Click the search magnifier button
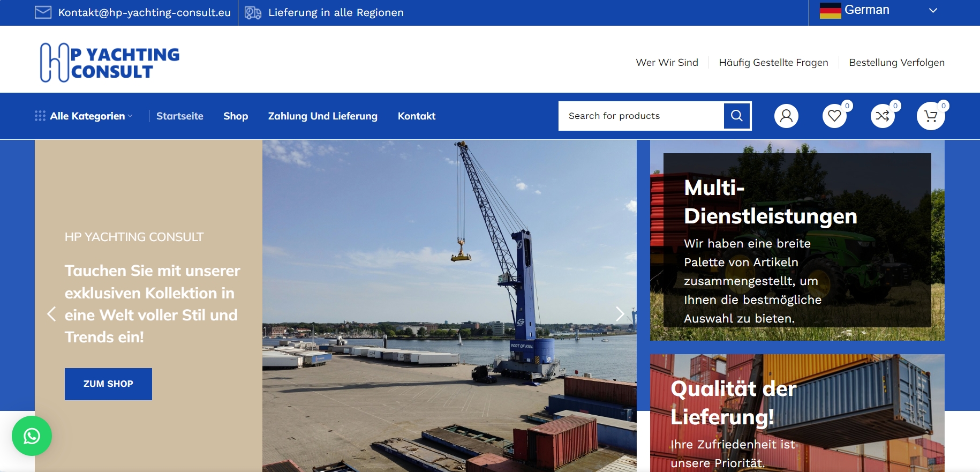 (737, 116)
